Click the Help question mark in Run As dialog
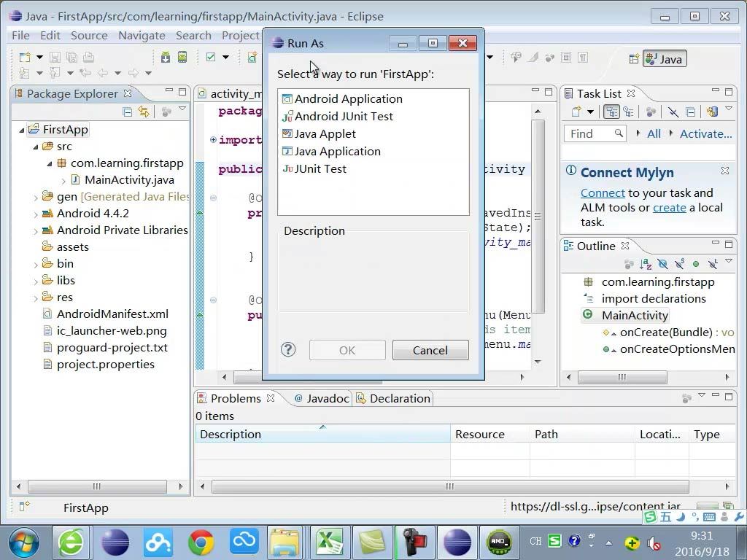Screen dimensions: 747x560 pyautogui.click(x=288, y=350)
